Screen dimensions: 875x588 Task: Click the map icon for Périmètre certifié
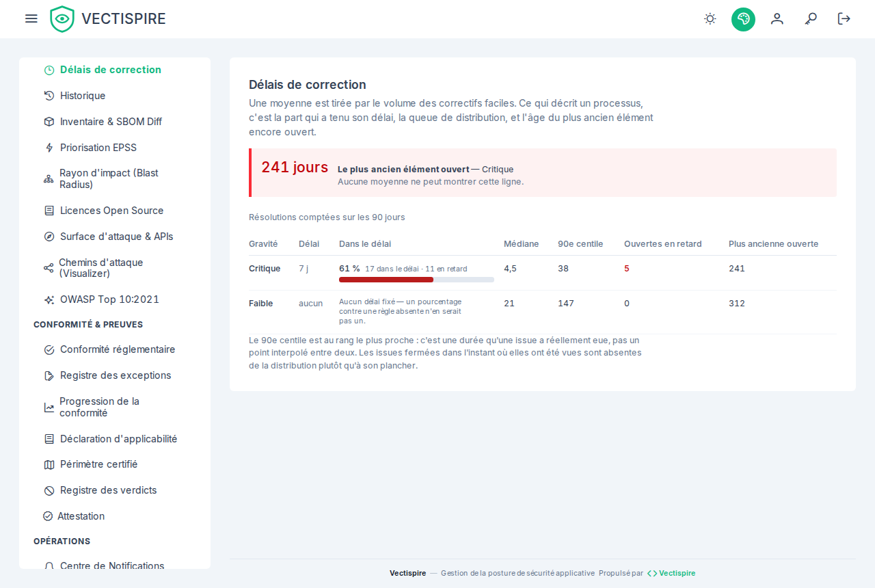(x=49, y=464)
